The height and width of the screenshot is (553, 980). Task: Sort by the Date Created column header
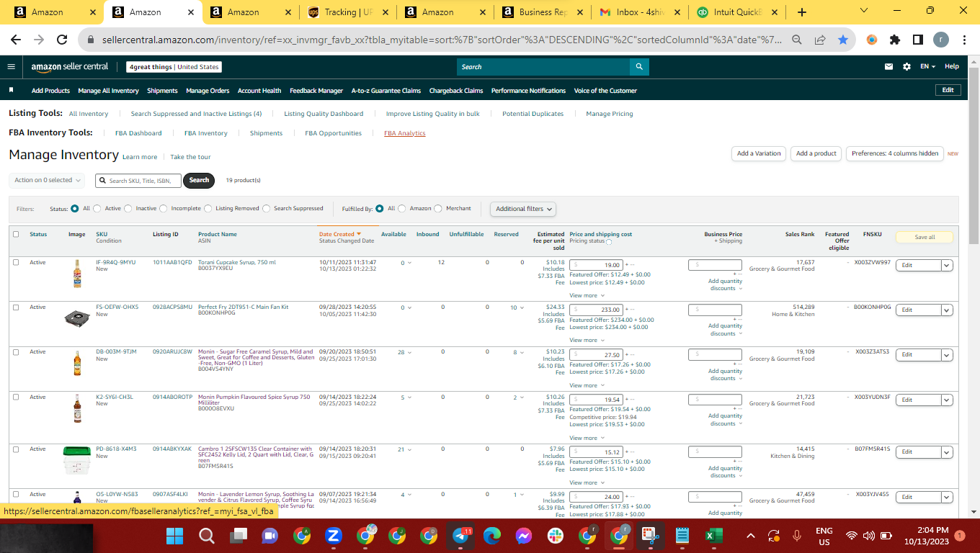340,234
